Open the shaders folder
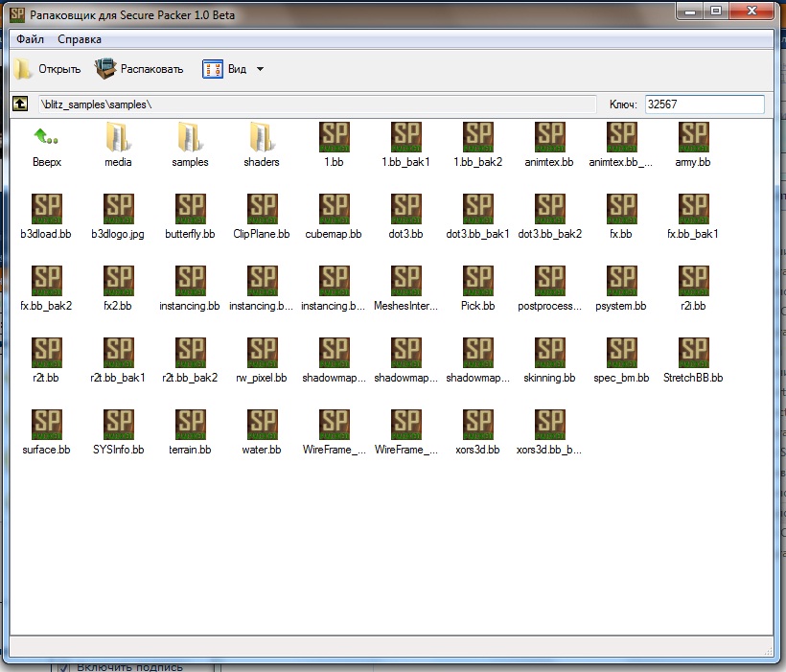786x672 pixels. point(262,137)
